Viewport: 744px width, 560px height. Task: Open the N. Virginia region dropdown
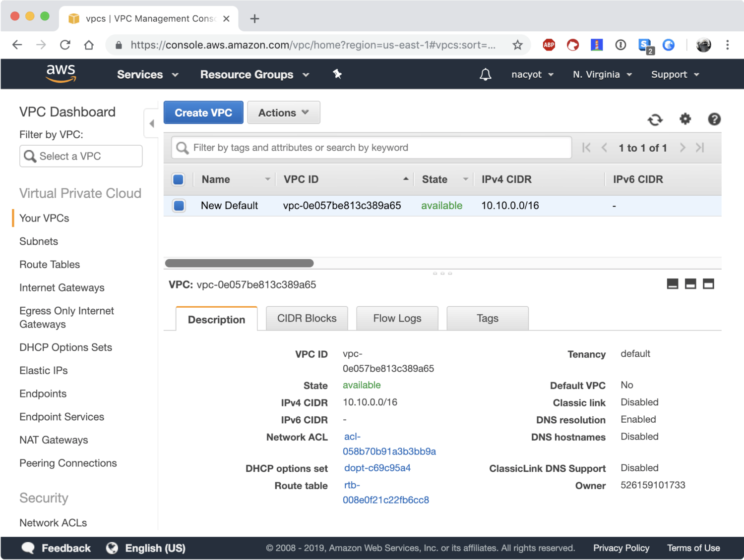click(x=602, y=74)
